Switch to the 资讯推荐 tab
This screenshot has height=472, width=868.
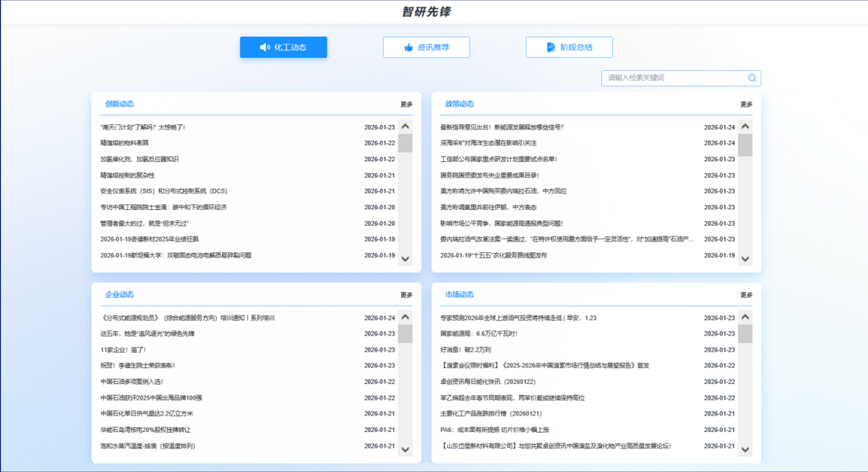click(426, 47)
